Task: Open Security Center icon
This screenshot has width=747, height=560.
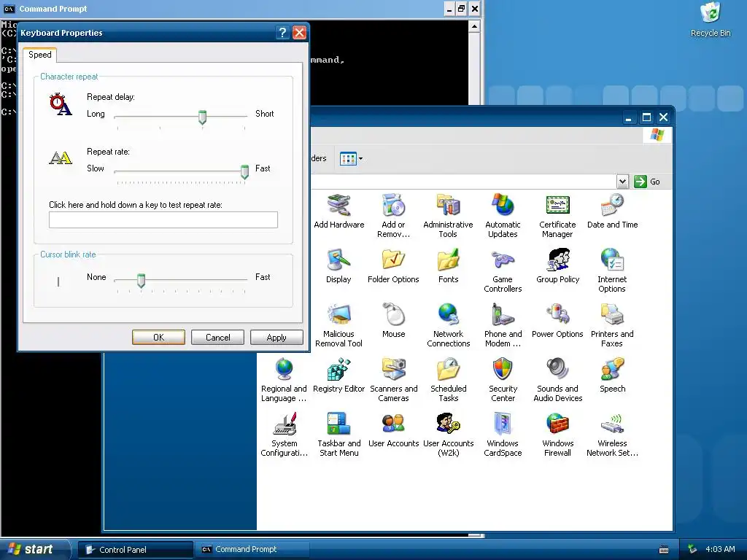Action: coord(503,370)
